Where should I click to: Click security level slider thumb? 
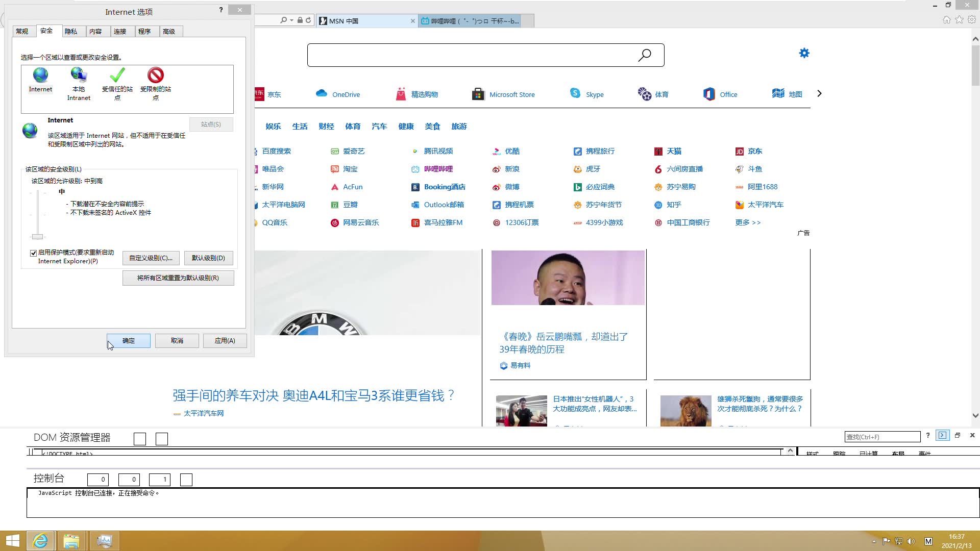click(37, 237)
